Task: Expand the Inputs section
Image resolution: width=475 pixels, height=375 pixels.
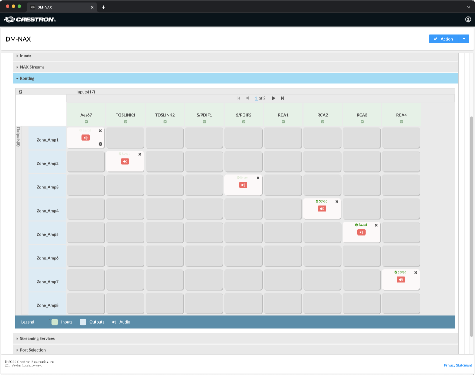Action: (235, 56)
